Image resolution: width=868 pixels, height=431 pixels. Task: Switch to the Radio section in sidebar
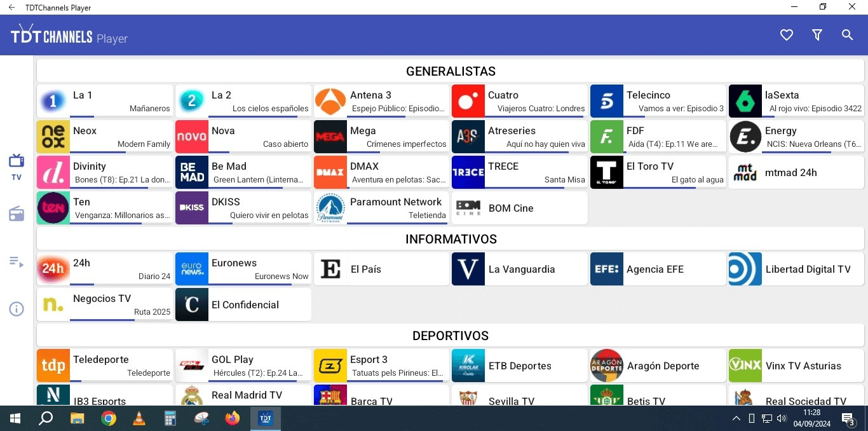[x=17, y=214]
